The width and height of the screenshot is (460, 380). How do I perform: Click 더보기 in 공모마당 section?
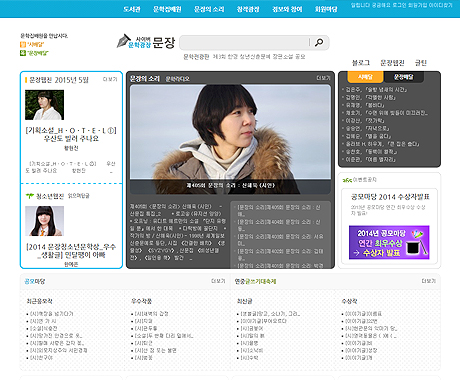pyautogui.click(x=218, y=281)
